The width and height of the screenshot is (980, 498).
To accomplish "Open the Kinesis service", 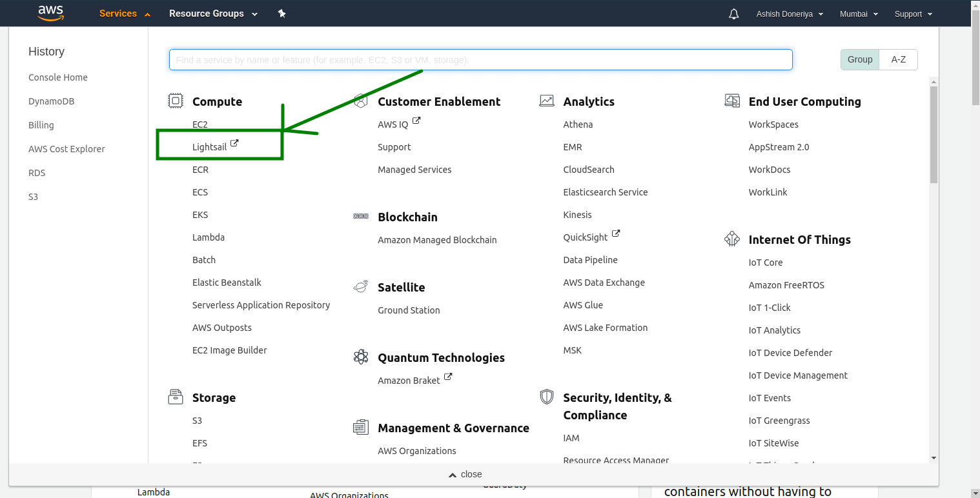I will [x=578, y=215].
